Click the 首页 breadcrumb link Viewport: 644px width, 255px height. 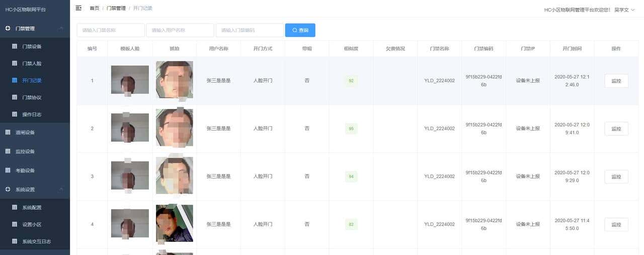tap(94, 9)
